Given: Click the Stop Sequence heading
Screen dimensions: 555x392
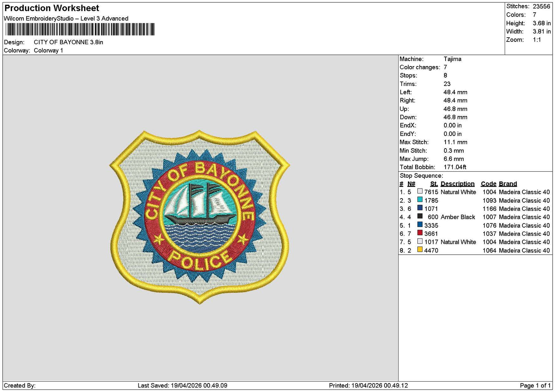Looking at the screenshot, I should (421, 176).
